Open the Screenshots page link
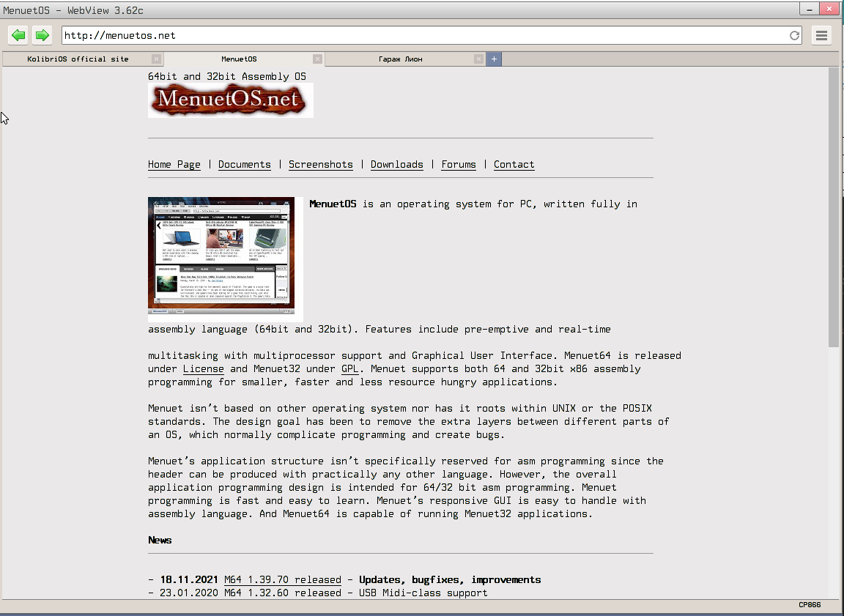844x616 pixels. coord(320,164)
